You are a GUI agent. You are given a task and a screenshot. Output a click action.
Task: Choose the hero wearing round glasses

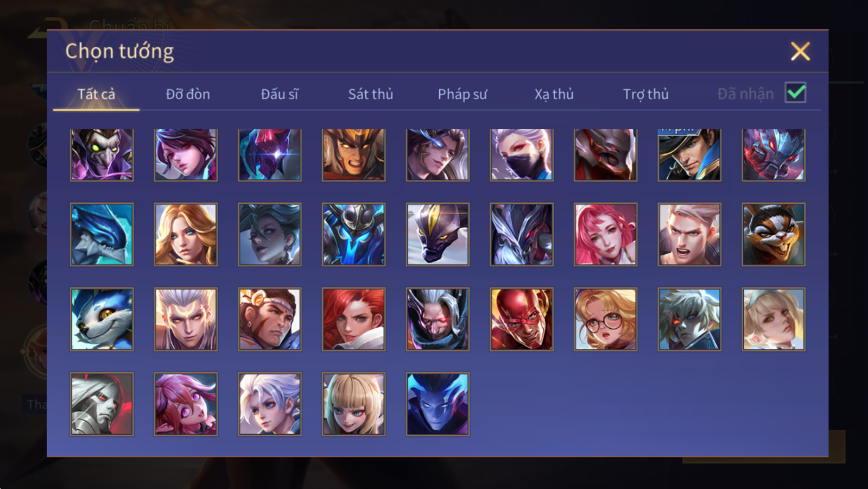point(605,319)
